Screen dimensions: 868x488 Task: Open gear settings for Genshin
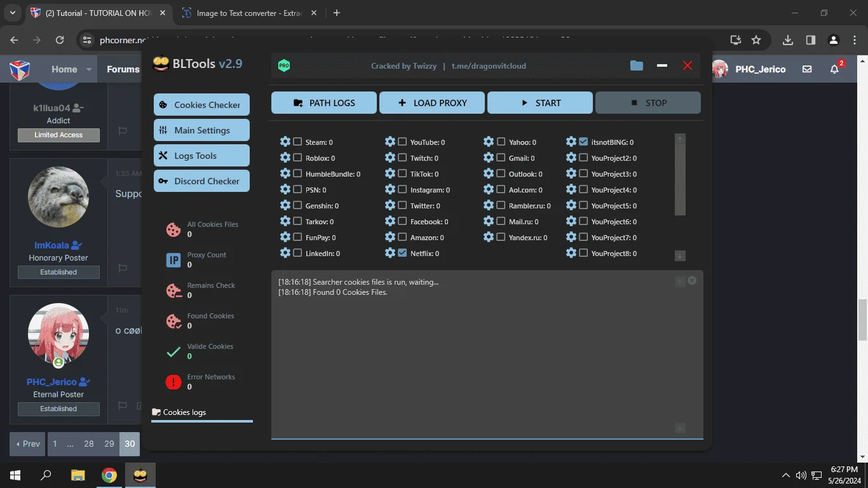coord(285,205)
